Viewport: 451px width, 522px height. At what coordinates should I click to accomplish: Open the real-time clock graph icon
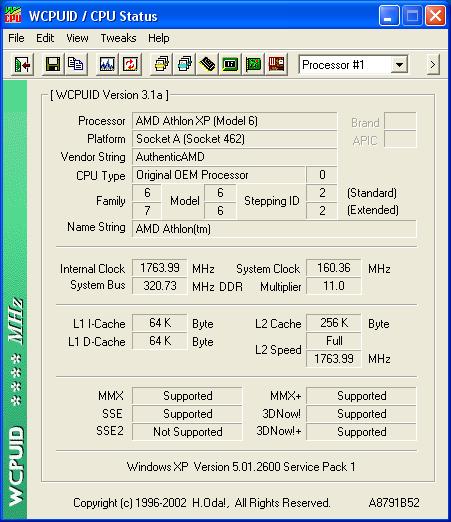107,64
